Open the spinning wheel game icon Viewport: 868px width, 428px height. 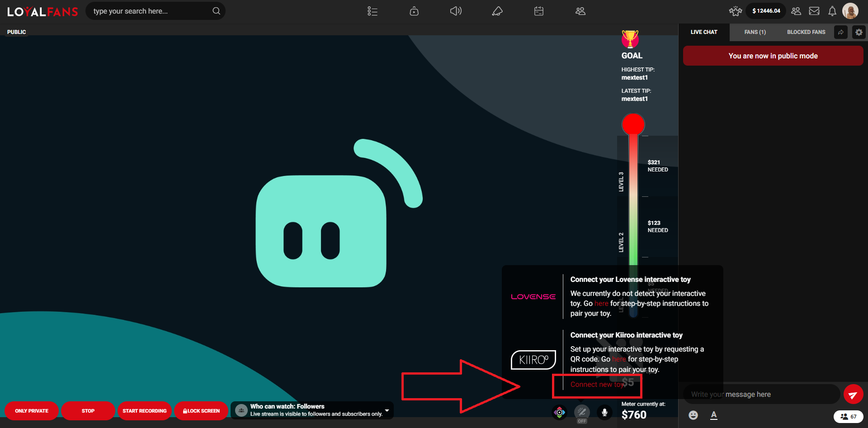[736, 11]
